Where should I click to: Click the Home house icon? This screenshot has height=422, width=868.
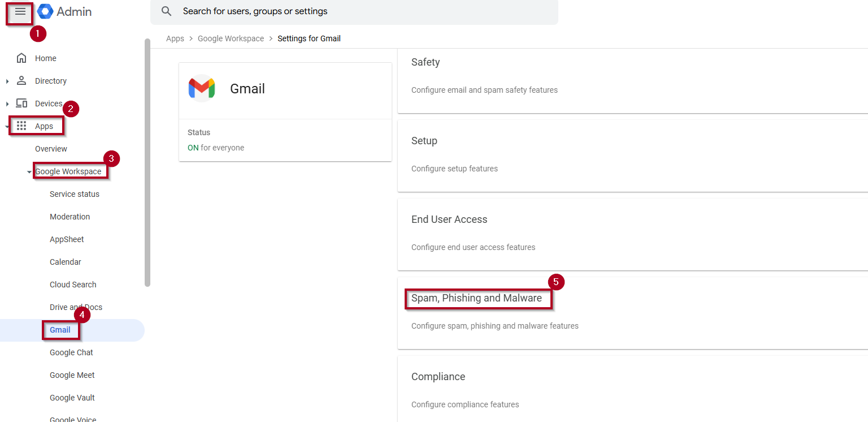pyautogui.click(x=21, y=58)
